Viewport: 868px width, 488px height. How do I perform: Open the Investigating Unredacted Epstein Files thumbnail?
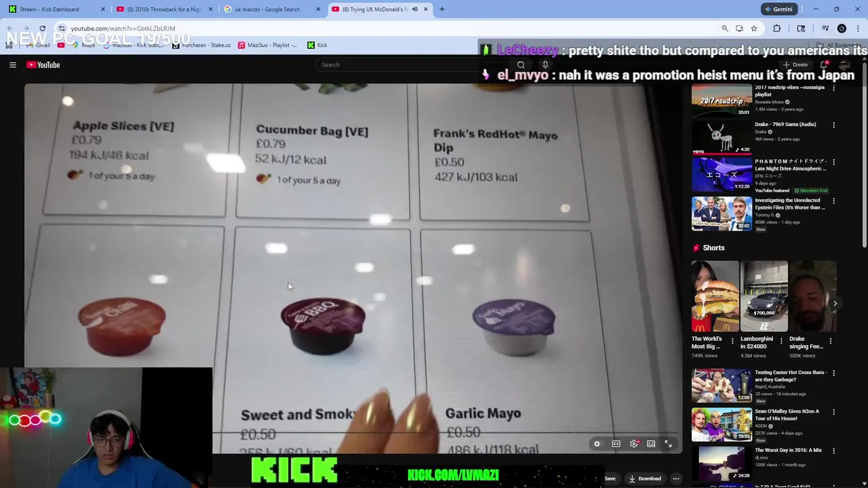[x=722, y=213]
